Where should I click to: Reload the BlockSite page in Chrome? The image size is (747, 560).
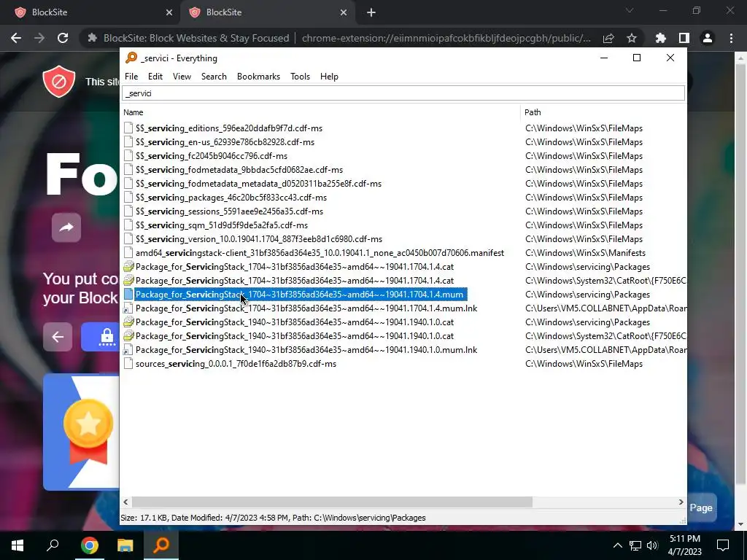click(x=63, y=38)
